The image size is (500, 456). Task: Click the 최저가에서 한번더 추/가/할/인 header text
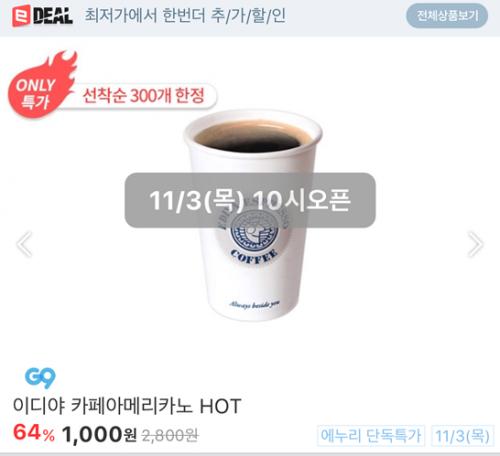(x=185, y=16)
